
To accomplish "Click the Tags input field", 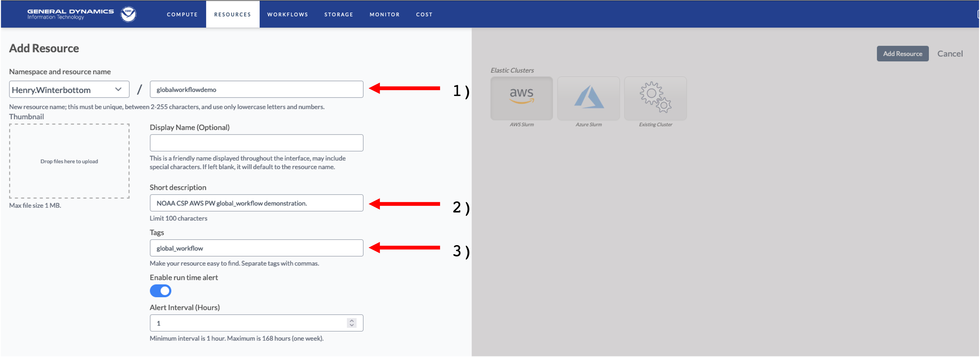I will pos(256,248).
